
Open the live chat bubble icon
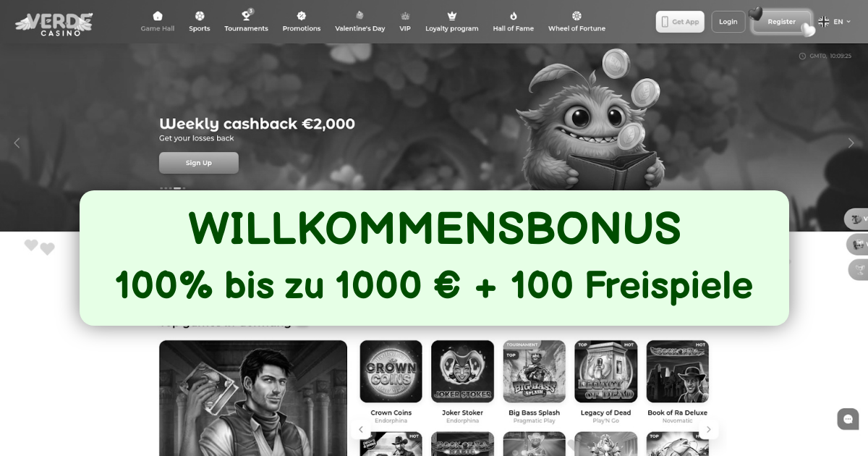(x=848, y=419)
